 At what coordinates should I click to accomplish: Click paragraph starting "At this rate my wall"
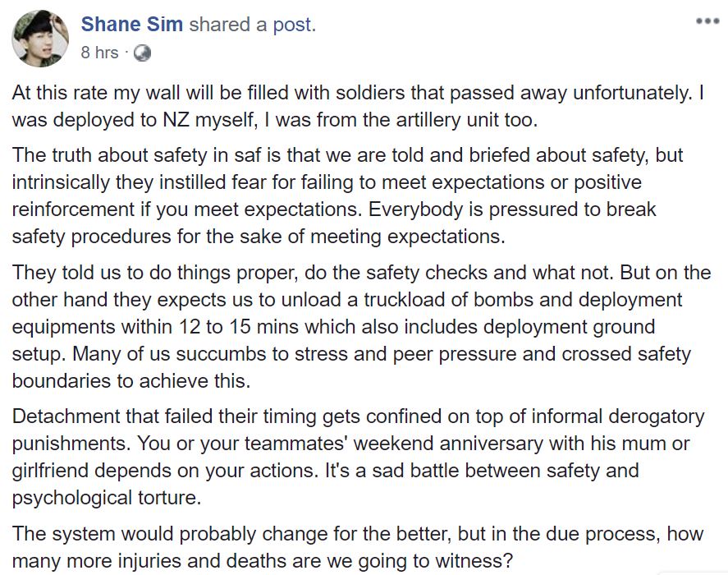click(358, 106)
